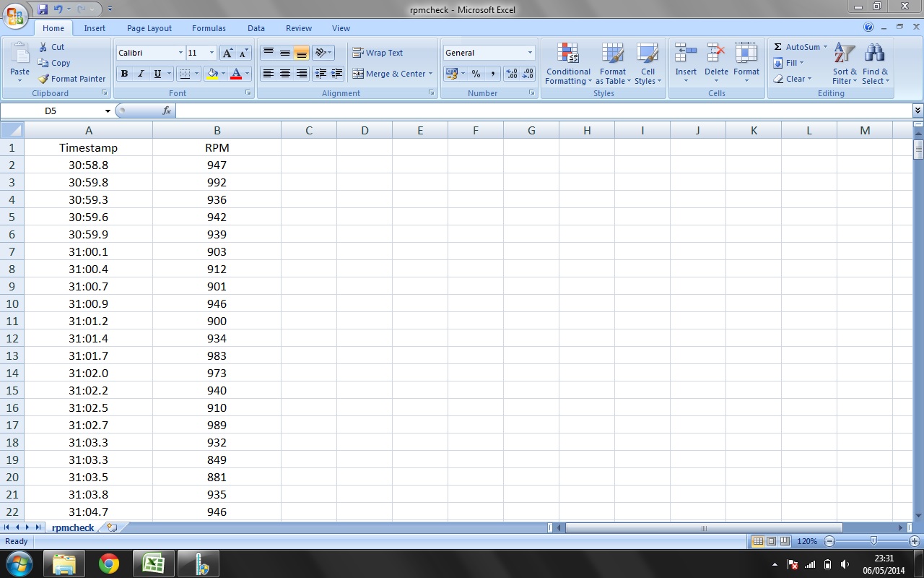Screen dimensions: 924x578
Task: Undo last action in Quick Access Toolbar
Action: coord(58,9)
